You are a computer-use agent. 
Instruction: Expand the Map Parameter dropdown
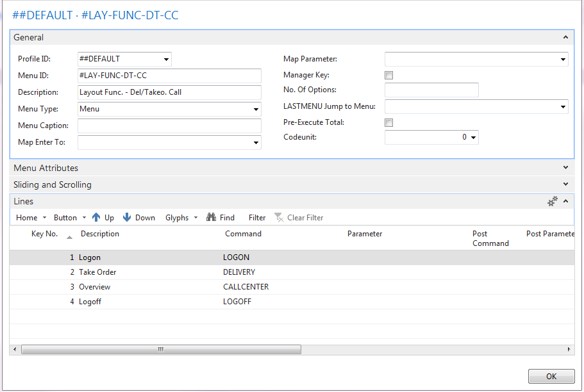563,60
